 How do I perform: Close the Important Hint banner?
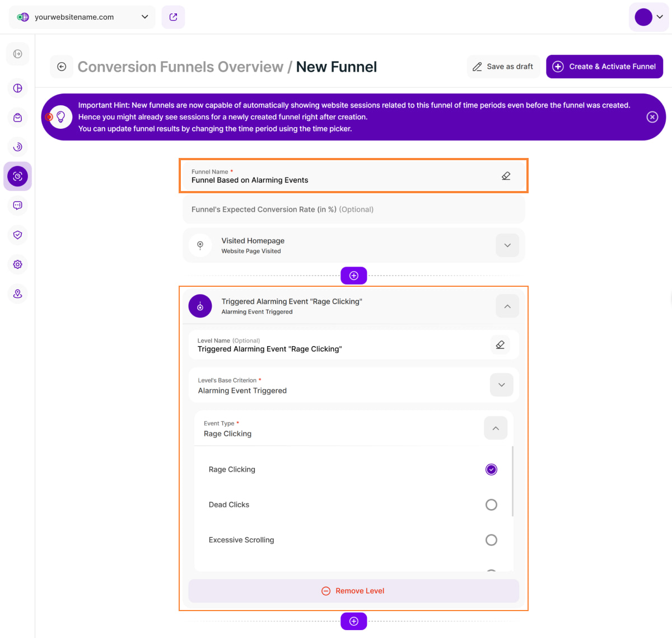(x=652, y=117)
